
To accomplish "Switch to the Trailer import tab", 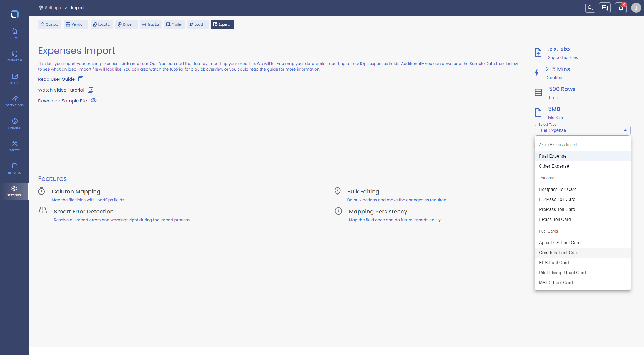I will [x=174, y=24].
